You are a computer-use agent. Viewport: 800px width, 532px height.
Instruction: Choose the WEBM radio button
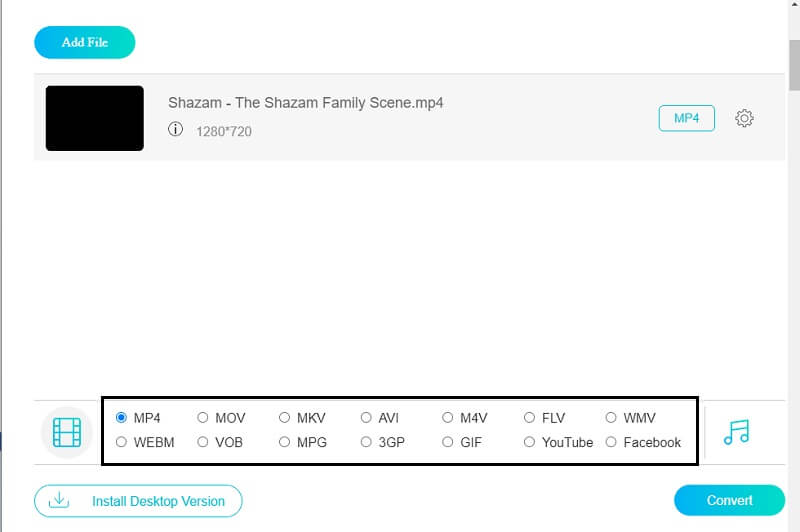[122, 442]
